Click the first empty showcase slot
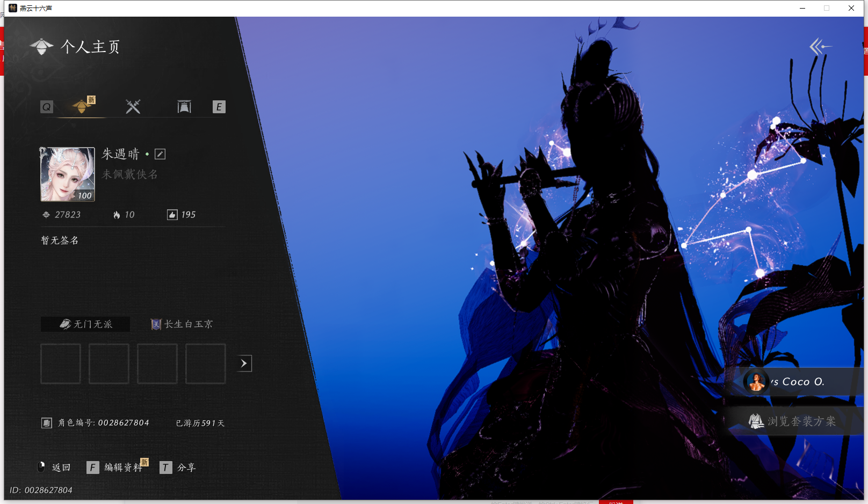 (x=61, y=364)
